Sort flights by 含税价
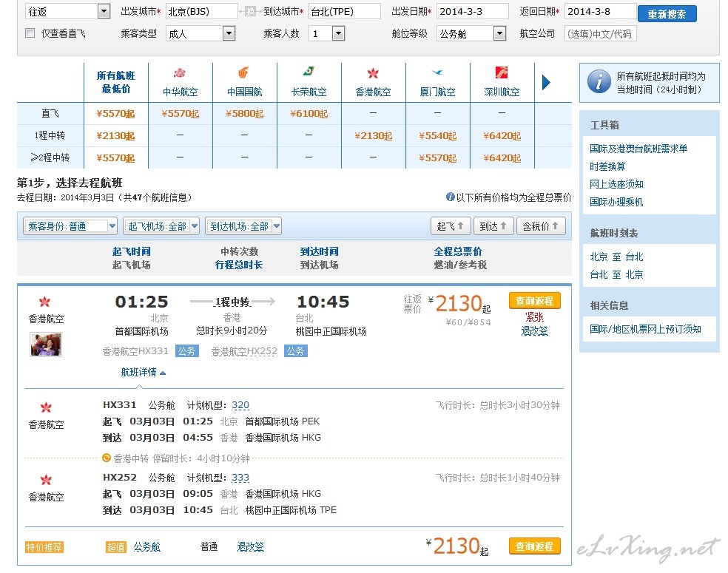Screen dimensions: 728x573 pyautogui.click(x=541, y=226)
